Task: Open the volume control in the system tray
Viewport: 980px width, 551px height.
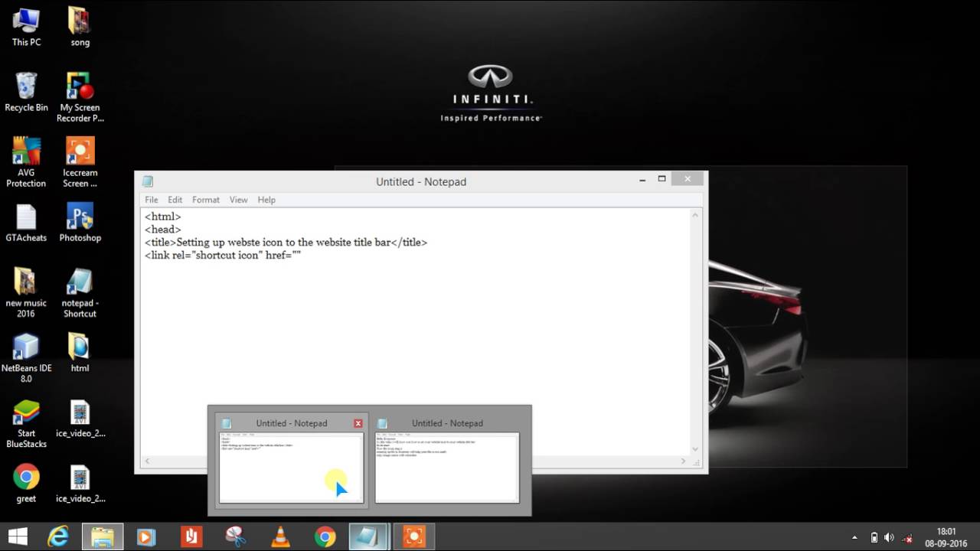Action: [x=890, y=536]
